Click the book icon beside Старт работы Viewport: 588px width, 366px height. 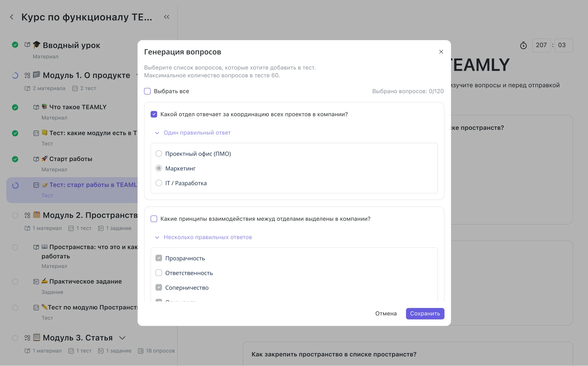[36, 159]
